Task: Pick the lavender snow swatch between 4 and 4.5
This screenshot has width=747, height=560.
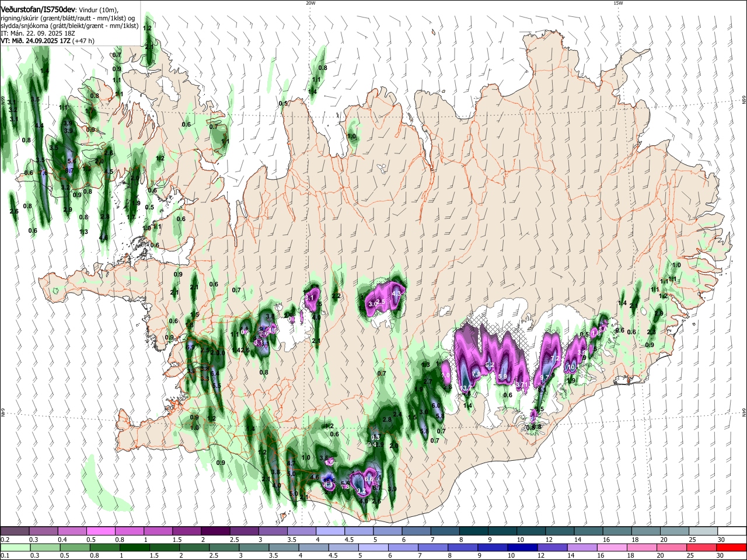Action: 330,531
